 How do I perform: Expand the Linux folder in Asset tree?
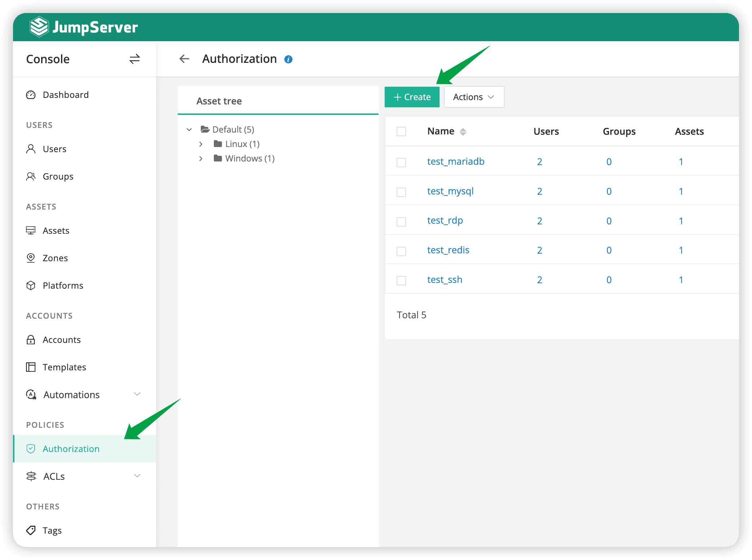pos(201,144)
